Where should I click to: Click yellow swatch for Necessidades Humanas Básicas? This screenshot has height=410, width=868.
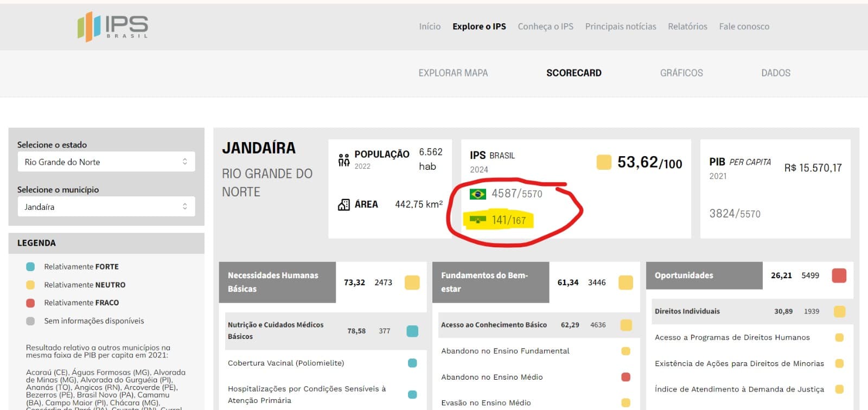pos(412,283)
